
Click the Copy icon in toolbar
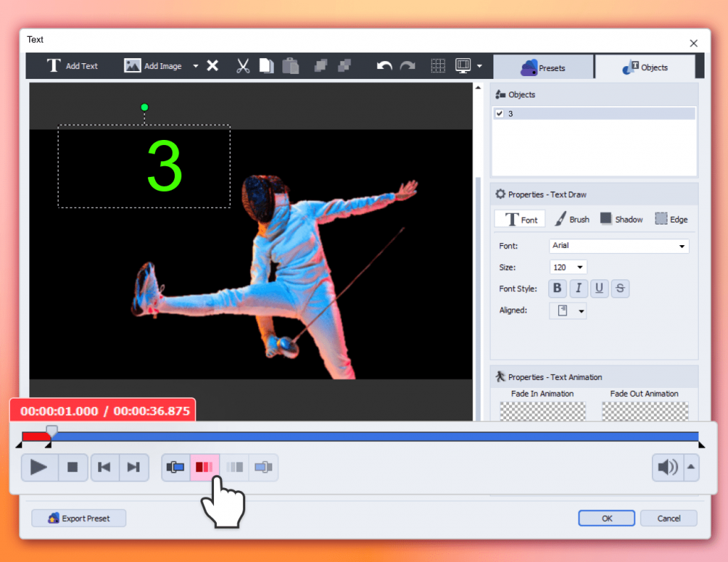(x=266, y=66)
